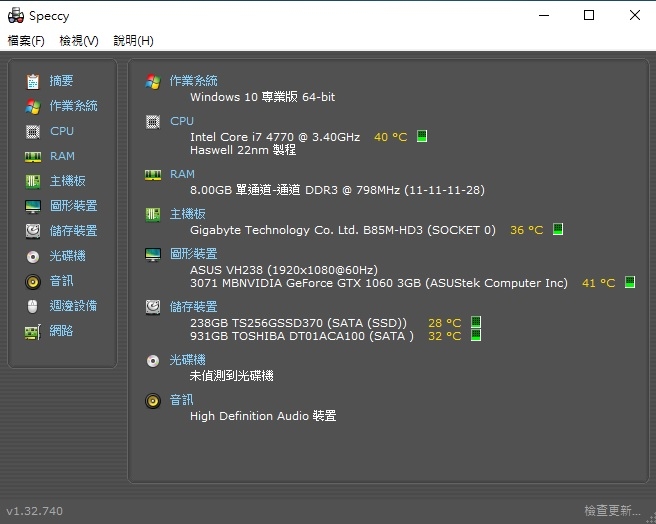Image resolution: width=656 pixels, height=524 pixels.
Task: Switch to 儲存裝置 section in sidebar
Action: tap(74, 231)
